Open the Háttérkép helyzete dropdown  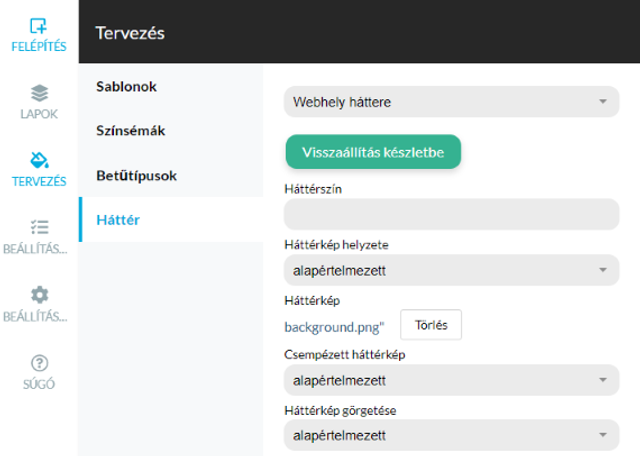[x=451, y=270]
